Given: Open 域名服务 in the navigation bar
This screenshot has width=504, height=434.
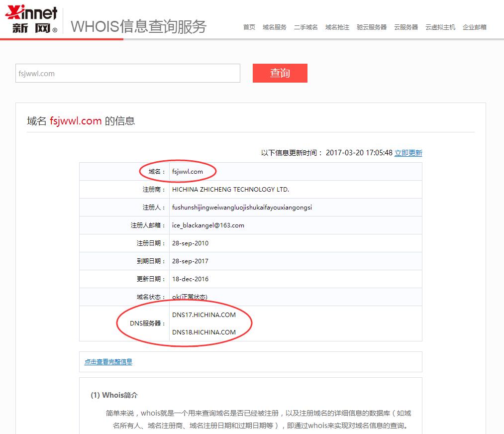Looking at the screenshot, I should point(275,27).
